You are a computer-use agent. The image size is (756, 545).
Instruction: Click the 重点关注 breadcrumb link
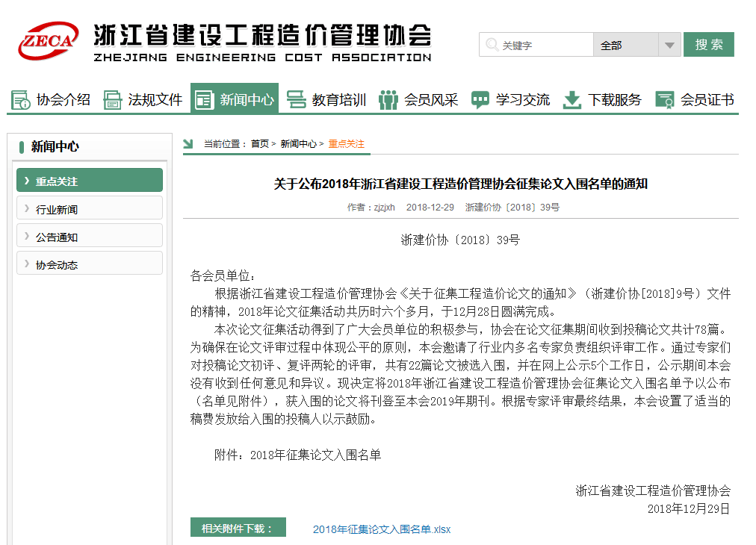click(x=346, y=143)
